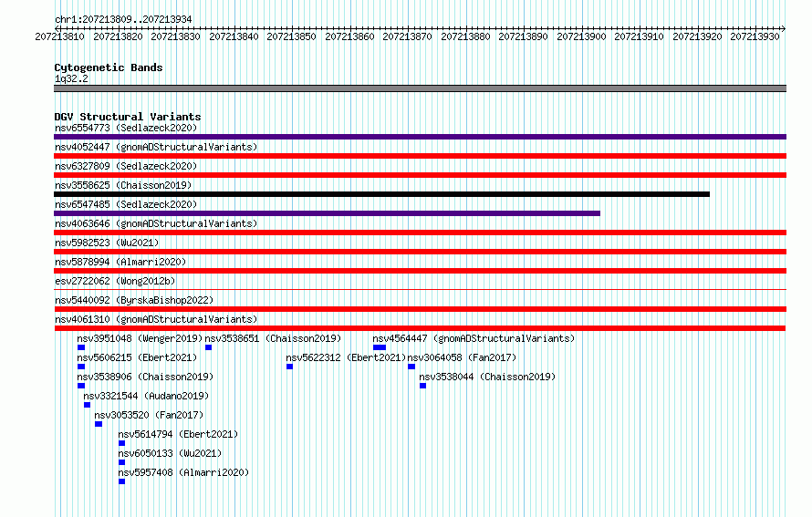Open the nsv6327809 (Sedlazeck2020) label

[126, 166]
